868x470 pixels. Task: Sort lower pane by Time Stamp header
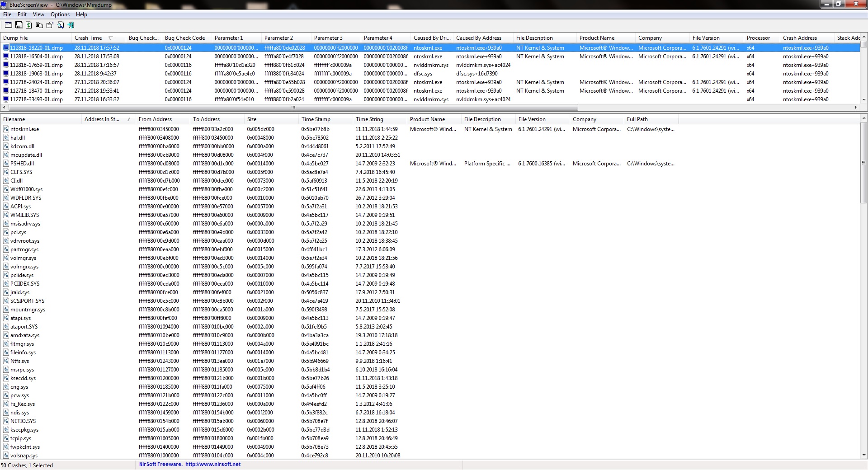click(325, 119)
